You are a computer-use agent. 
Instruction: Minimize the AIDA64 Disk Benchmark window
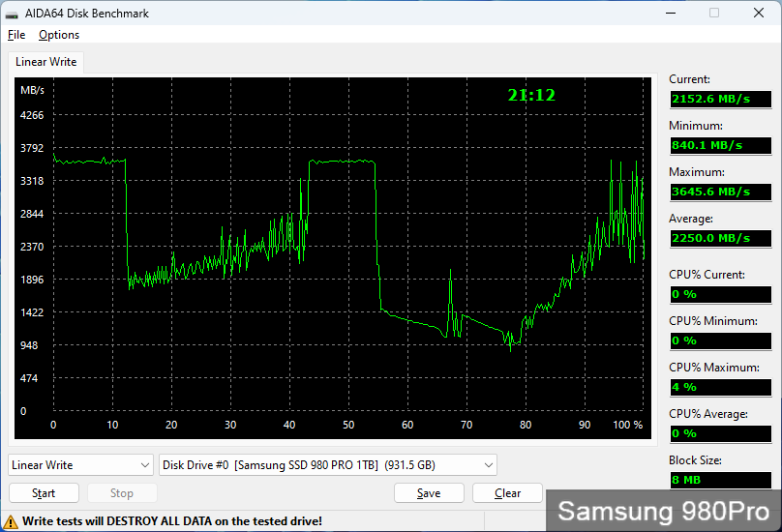pos(671,13)
